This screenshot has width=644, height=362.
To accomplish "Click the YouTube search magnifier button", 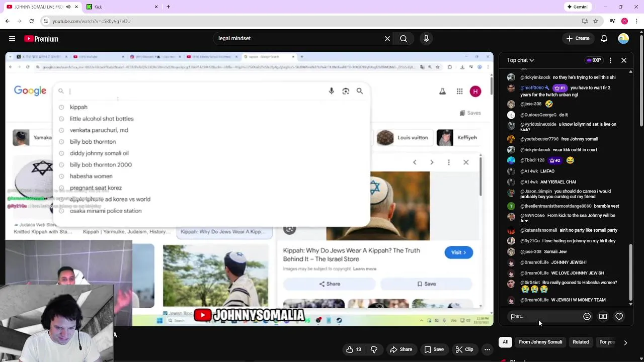I will pyautogui.click(x=404, y=38).
